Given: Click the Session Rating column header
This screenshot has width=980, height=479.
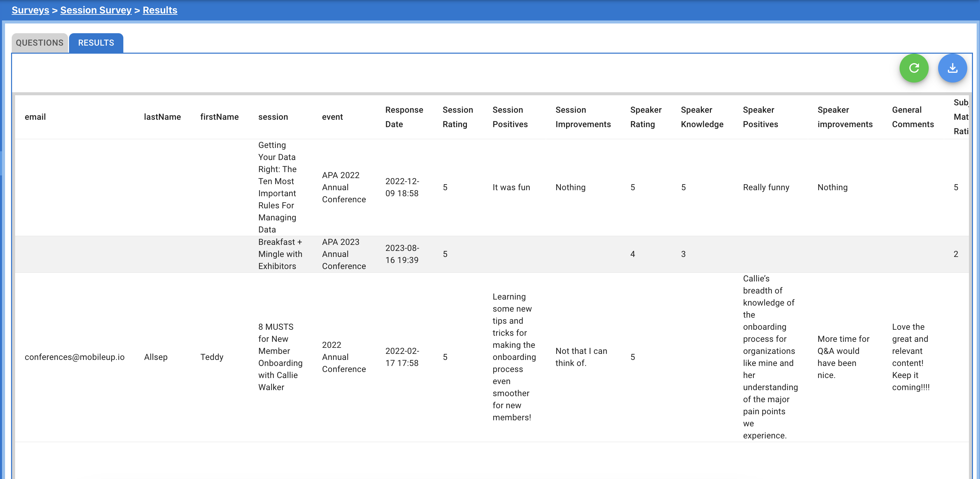Looking at the screenshot, I should (458, 117).
